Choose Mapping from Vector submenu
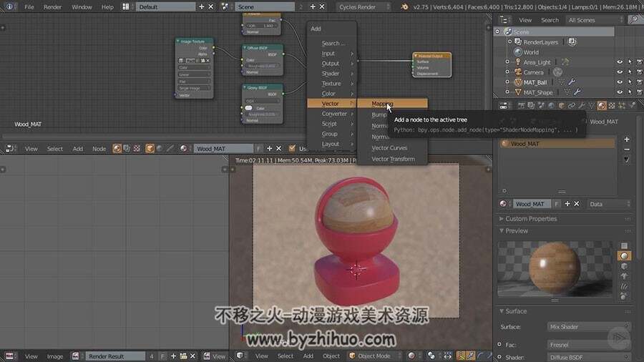Viewport: 644px width, 362px height. pyautogui.click(x=392, y=104)
